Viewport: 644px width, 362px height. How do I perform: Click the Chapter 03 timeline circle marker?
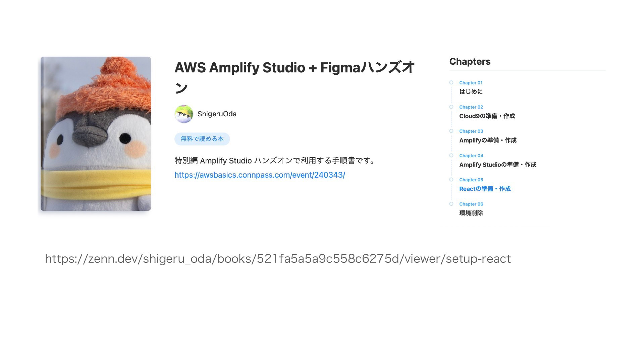pyautogui.click(x=451, y=131)
